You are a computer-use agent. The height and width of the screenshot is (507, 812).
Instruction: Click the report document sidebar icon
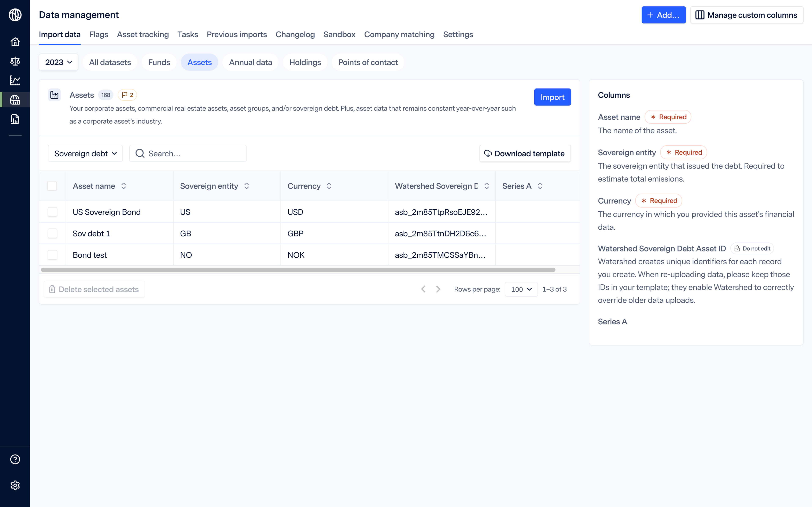[x=15, y=119]
